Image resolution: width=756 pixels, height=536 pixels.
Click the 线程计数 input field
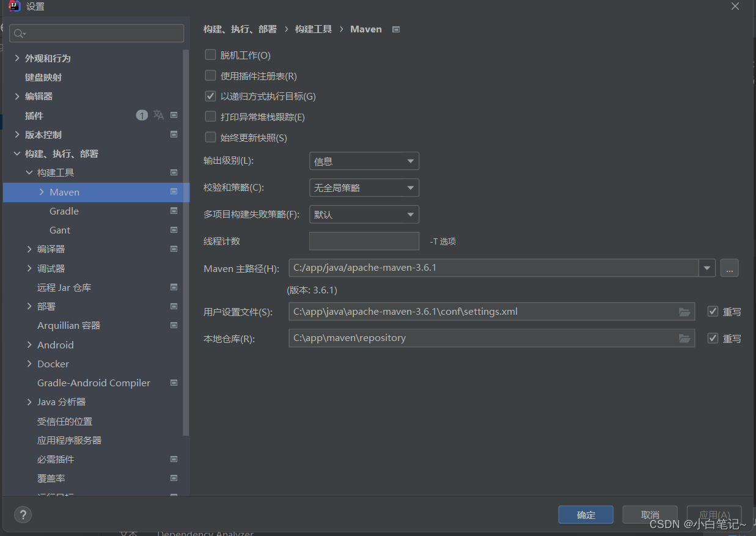364,241
